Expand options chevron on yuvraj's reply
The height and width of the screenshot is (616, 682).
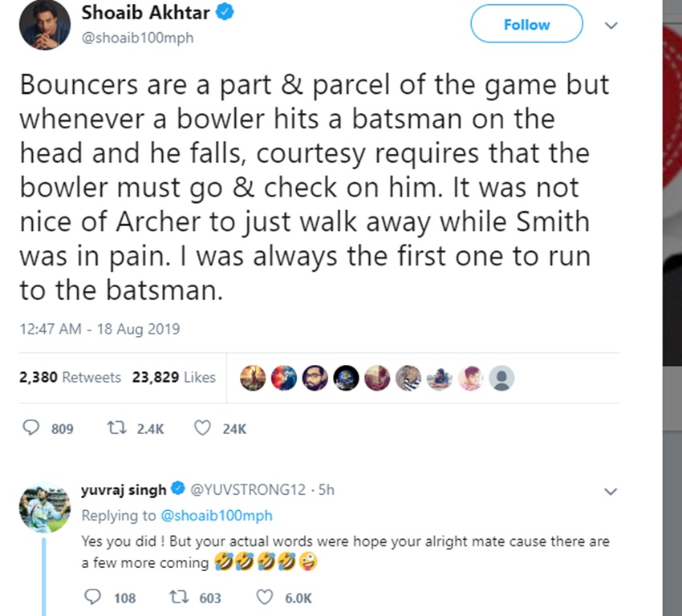click(x=611, y=491)
